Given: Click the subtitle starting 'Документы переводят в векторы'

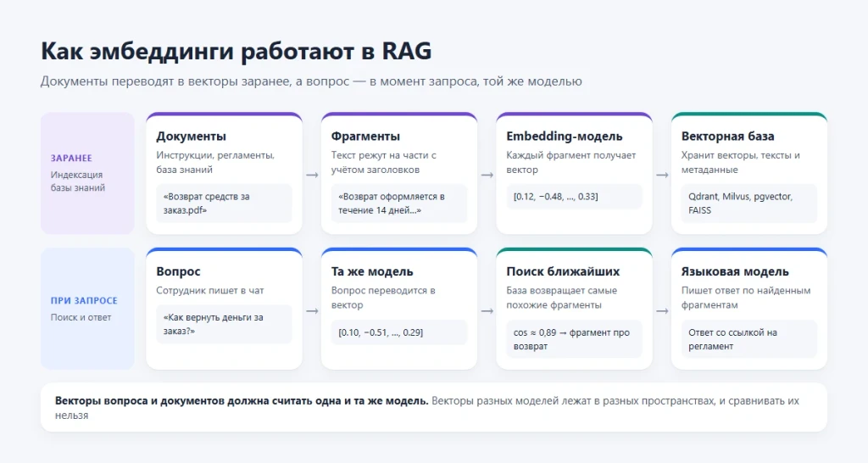Looking at the screenshot, I should (x=311, y=81).
